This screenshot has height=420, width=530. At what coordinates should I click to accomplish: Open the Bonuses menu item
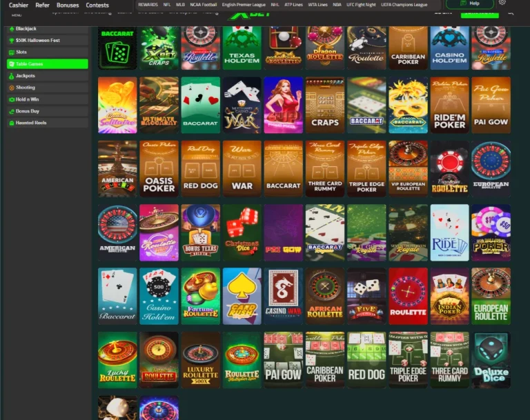point(68,5)
